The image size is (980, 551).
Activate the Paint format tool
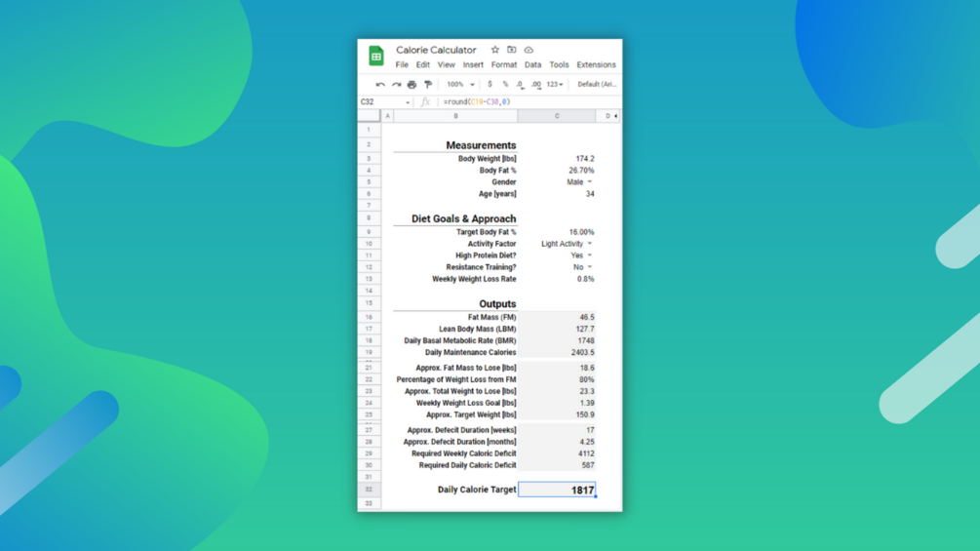click(428, 84)
